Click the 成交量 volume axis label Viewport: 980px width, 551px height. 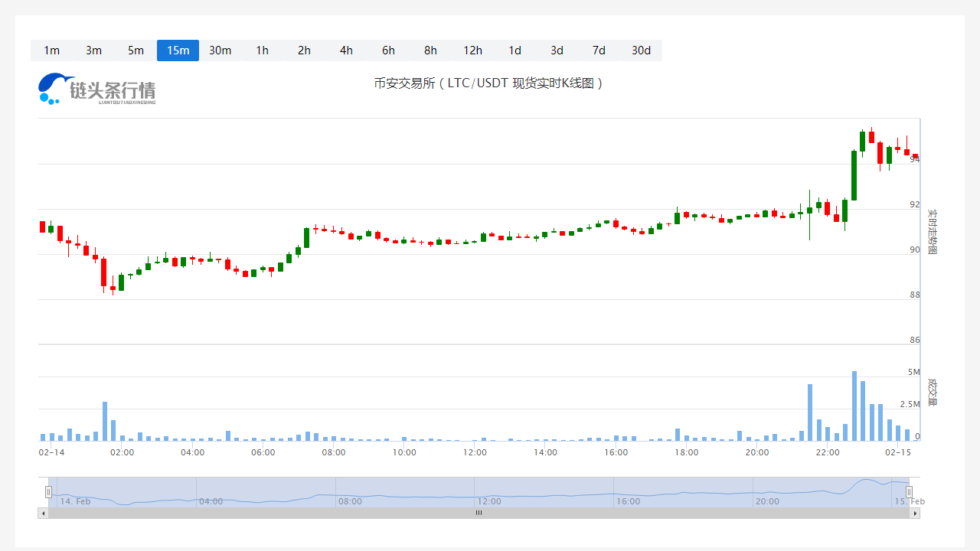pyautogui.click(x=932, y=391)
